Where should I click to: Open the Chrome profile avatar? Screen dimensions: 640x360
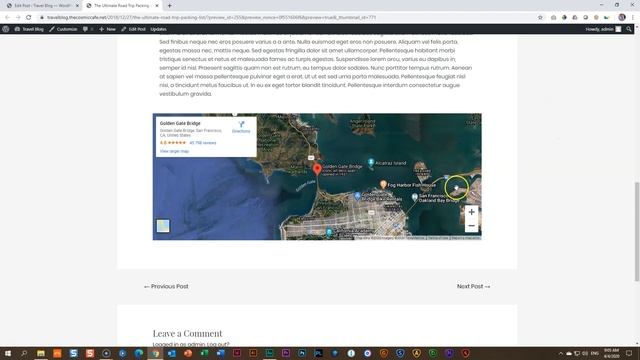[622, 17]
